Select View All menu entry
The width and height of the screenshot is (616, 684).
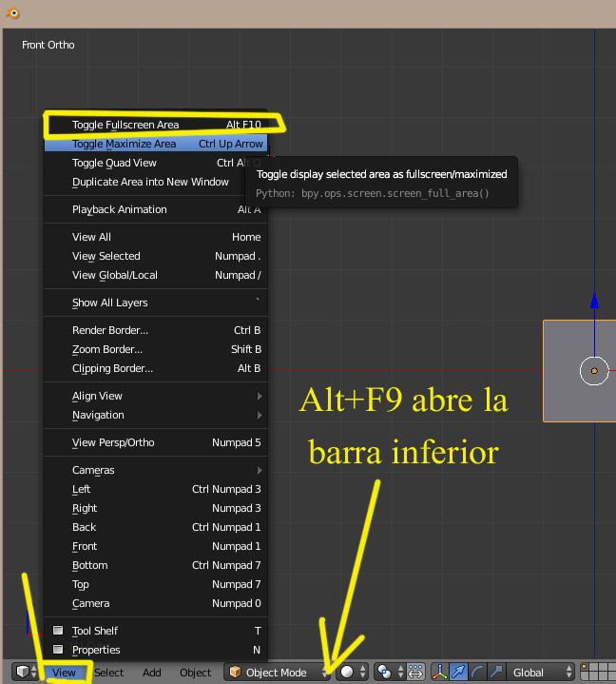pyautogui.click(x=156, y=237)
